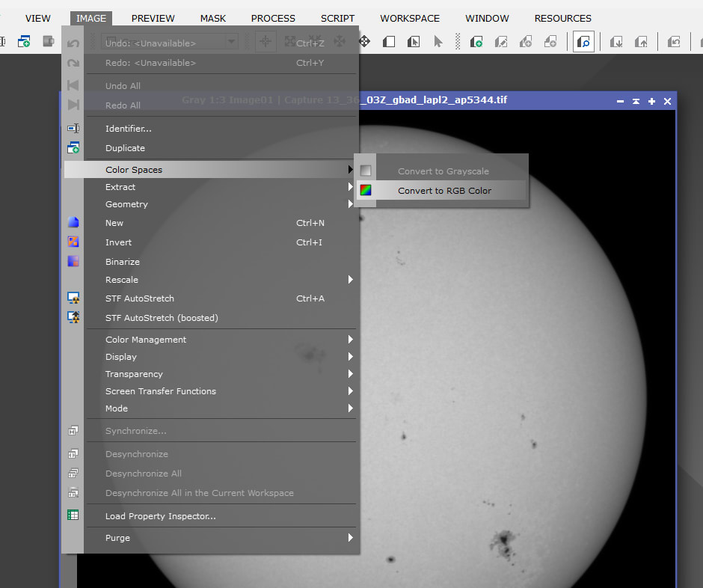Click the magnifier zoom toolbar icon
703x588 pixels.
tap(583, 42)
